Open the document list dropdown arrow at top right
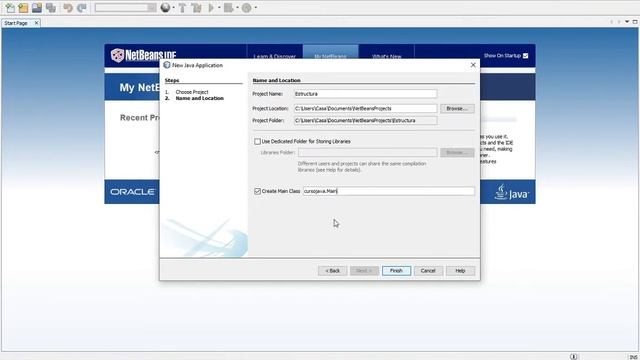 pos(627,22)
